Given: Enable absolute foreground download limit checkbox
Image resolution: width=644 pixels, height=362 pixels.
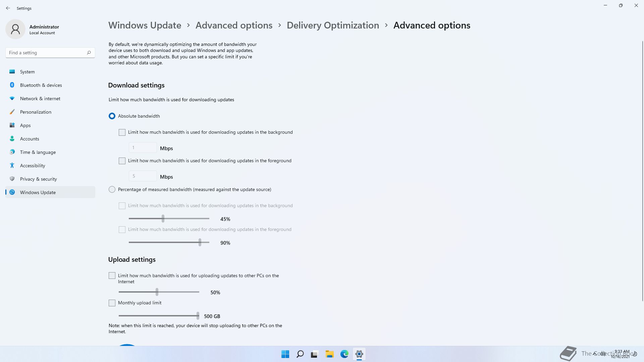Looking at the screenshot, I should [x=122, y=161].
